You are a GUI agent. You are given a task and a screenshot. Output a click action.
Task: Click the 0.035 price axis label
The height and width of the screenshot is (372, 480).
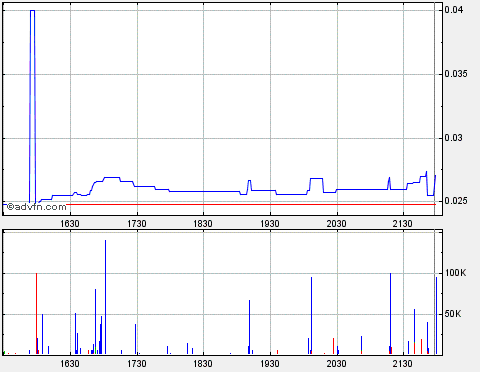456,74
